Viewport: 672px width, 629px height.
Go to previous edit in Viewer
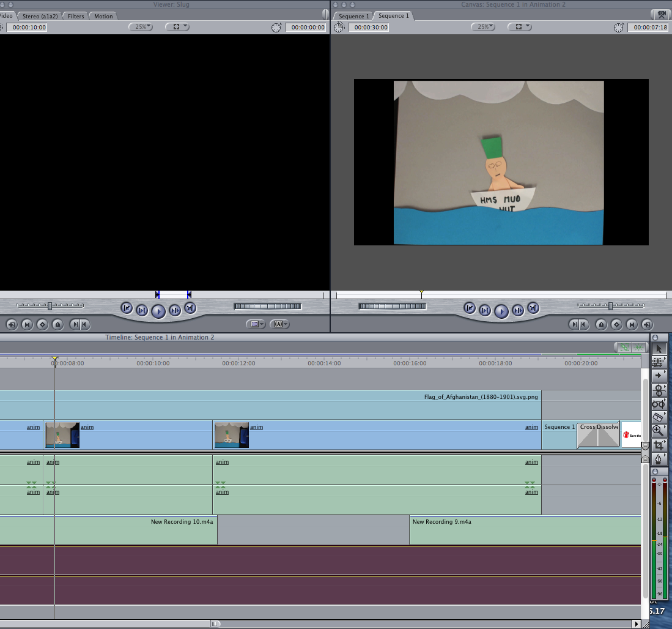tap(127, 308)
